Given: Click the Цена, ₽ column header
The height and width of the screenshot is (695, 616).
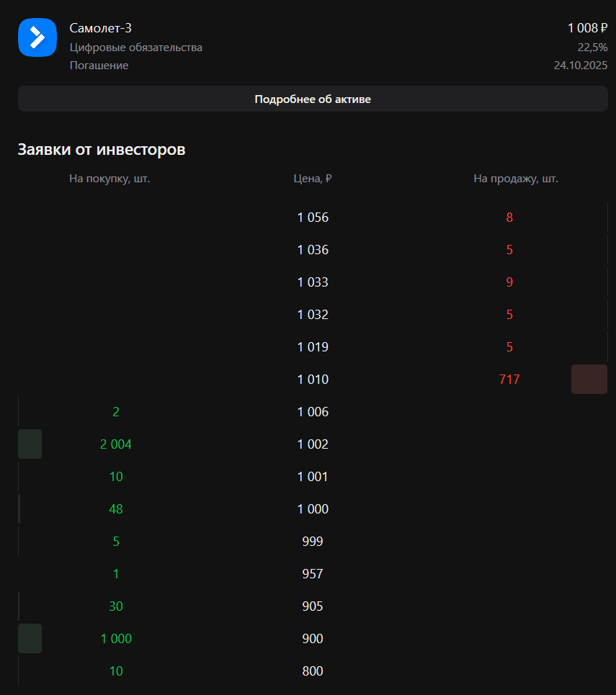Looking at the screenshot, I should pos(313,179).
